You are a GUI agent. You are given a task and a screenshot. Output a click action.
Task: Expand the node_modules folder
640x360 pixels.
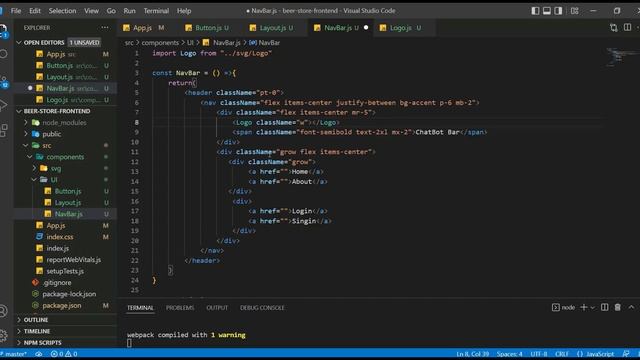(66, 122)
